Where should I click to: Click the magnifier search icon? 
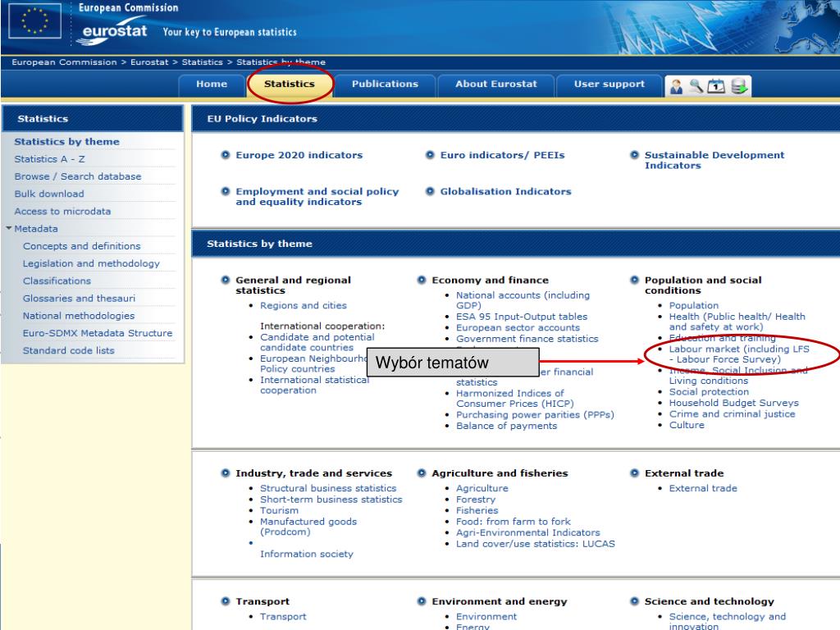pyautogui.click(x=696, y=85)
